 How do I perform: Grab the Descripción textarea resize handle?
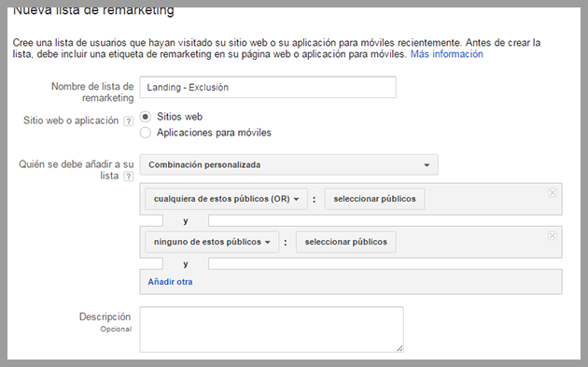click(399, 348)
